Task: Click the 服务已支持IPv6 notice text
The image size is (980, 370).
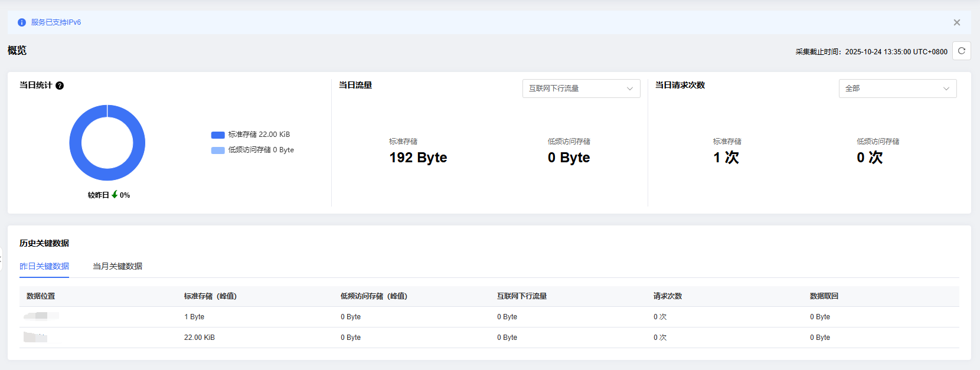Action: tap(56, 22)
